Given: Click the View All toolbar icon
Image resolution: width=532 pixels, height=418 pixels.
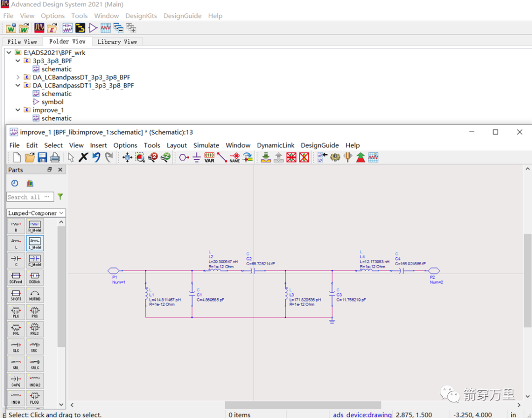Looking at the screenshot, I should tap(127, 157).
